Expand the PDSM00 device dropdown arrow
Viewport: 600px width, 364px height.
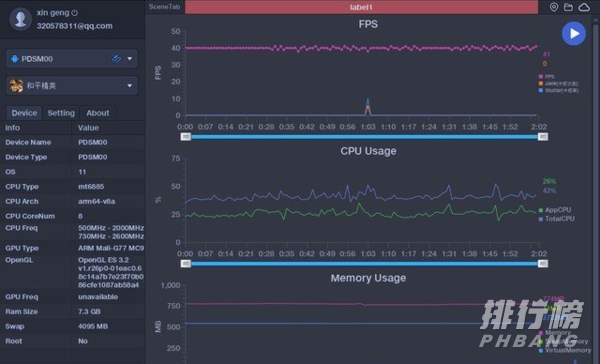coord(130,59)
